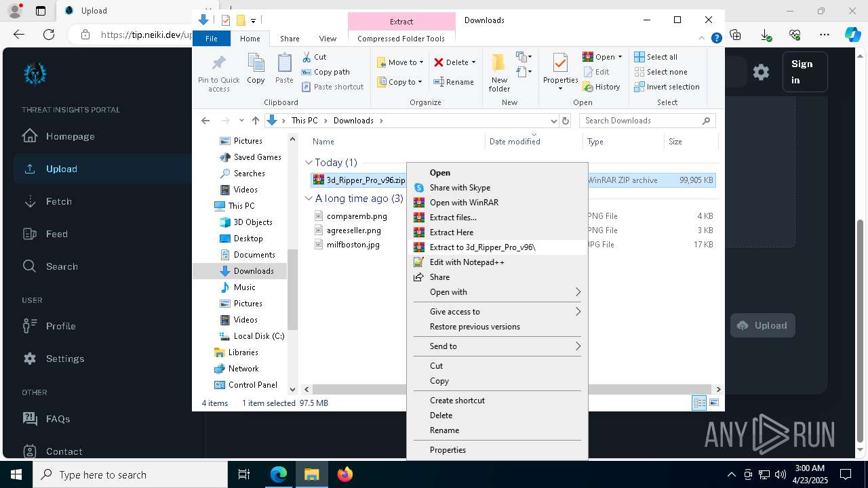Open the portal settings gear icon

pos(761,72)
